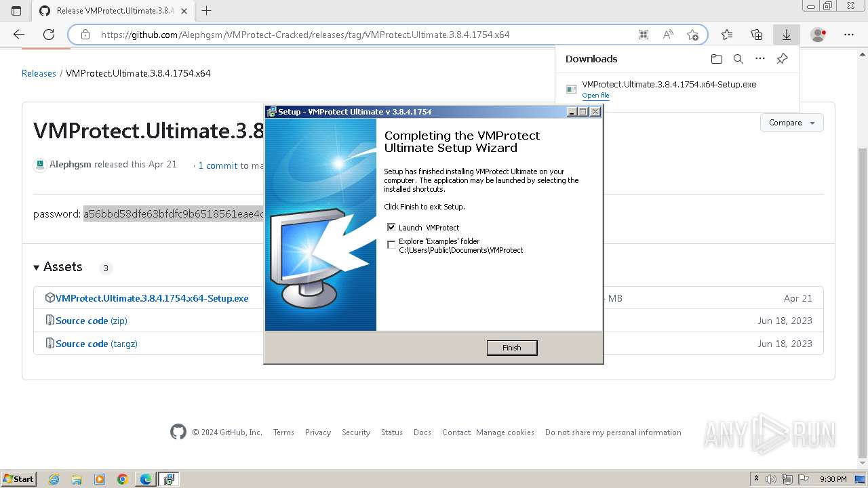868x488 pixels.
Task: Open Favorites list icon
Action: click(x=727, y=35)
